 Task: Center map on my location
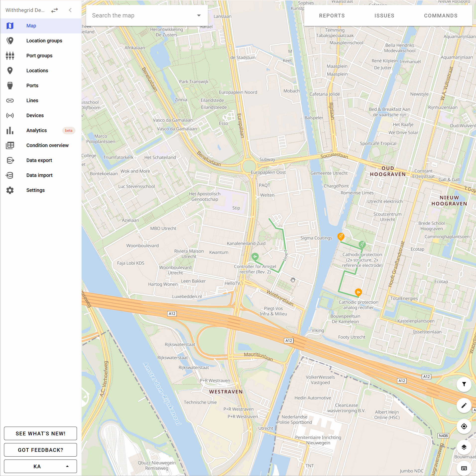464,426
